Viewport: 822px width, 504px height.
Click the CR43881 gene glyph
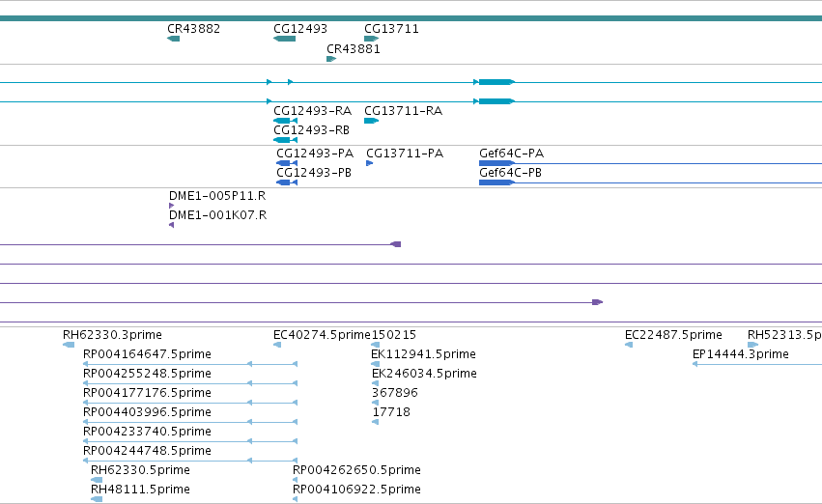click(x=331, y=59)
